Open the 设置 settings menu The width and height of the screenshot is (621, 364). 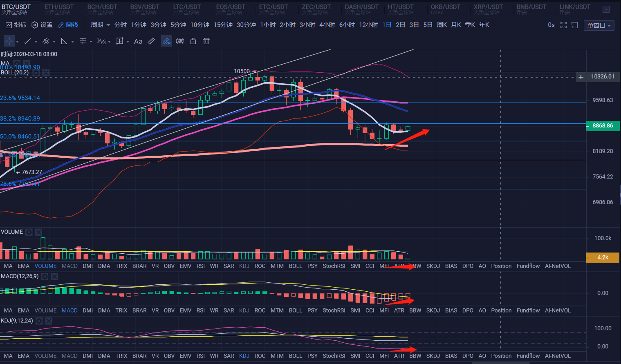coord(42,25)
